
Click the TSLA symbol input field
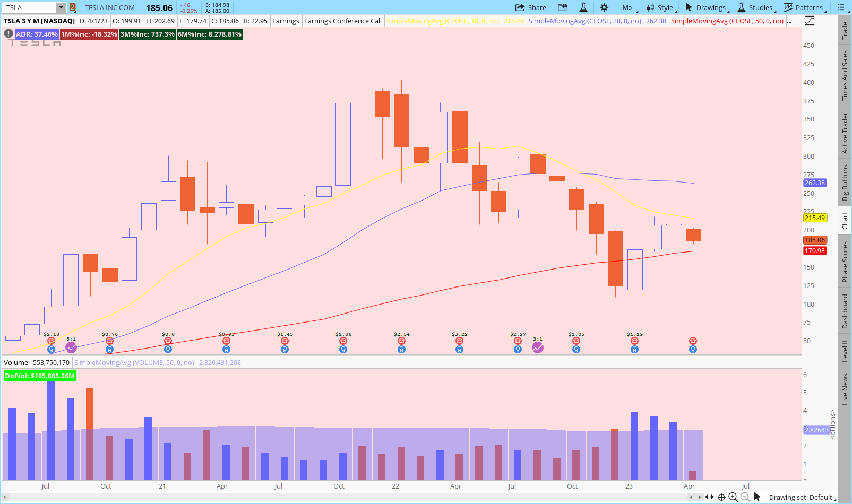point(29,7)
